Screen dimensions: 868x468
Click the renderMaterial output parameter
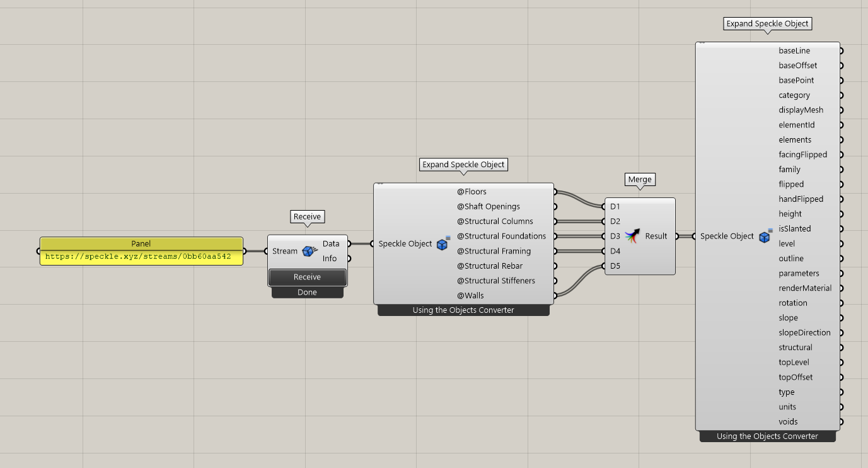click(x=805, y=288)
